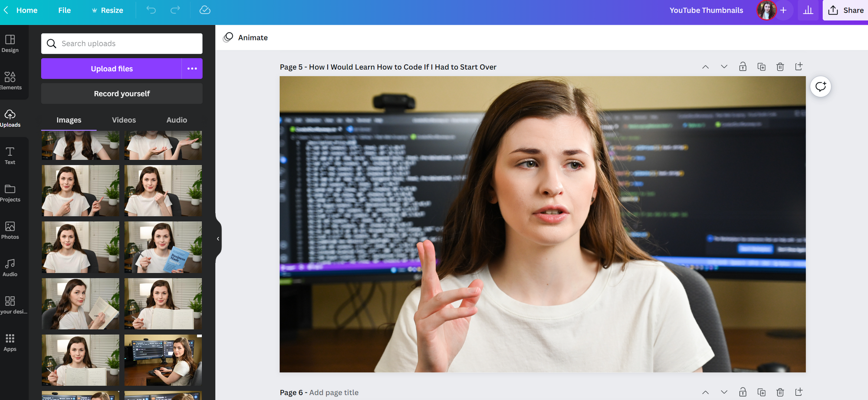Click the Animate button
Image resolution: width=868 pixels, height=400 pixels.
pos(246,37)
